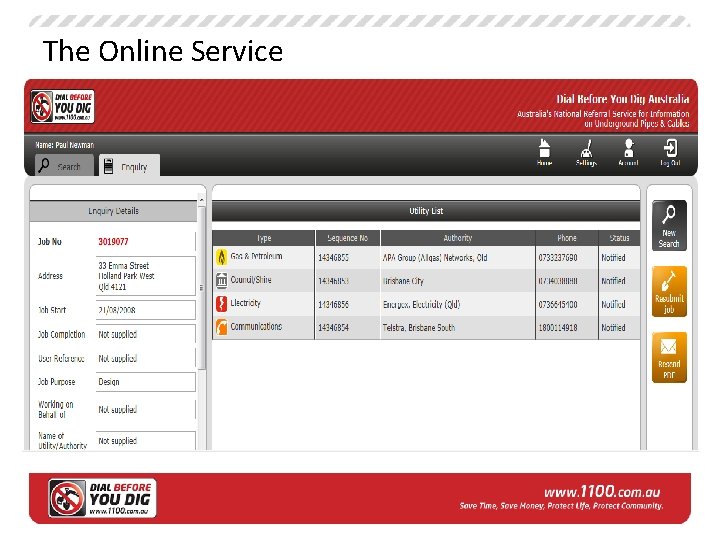720x540 pixels.
Task: Select the Gas & Petroleum row label
Action: 256,256
